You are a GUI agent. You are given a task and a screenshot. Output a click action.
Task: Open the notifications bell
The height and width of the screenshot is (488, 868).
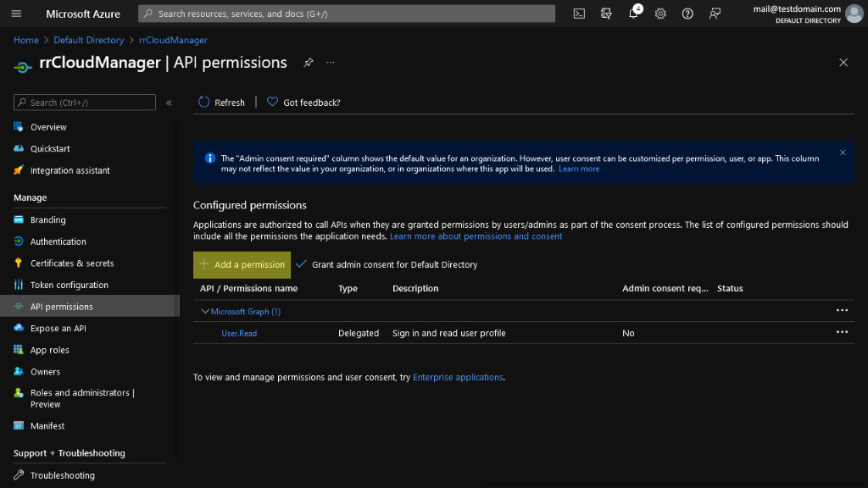pyautogui.click(x=634, y=14)
